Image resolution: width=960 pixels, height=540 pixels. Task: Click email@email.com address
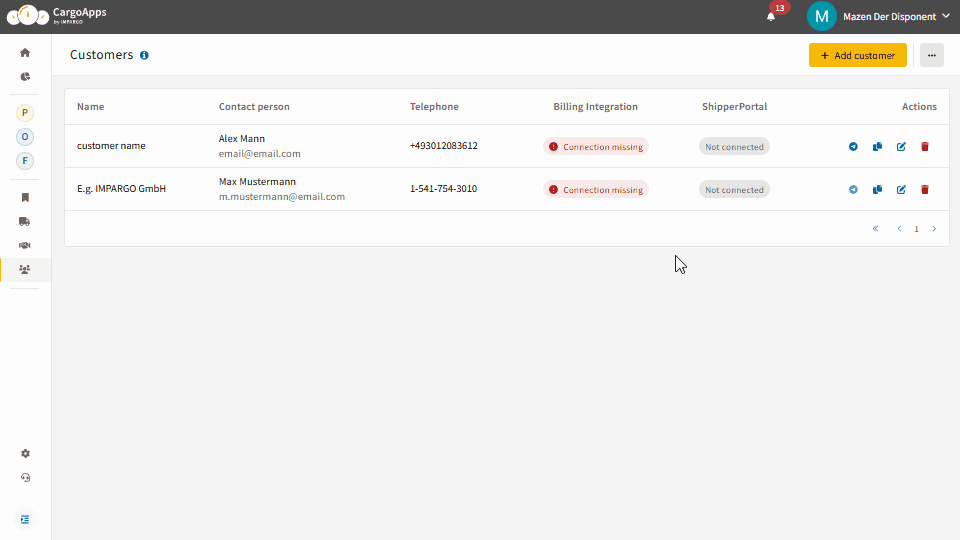tap(260, 154)
